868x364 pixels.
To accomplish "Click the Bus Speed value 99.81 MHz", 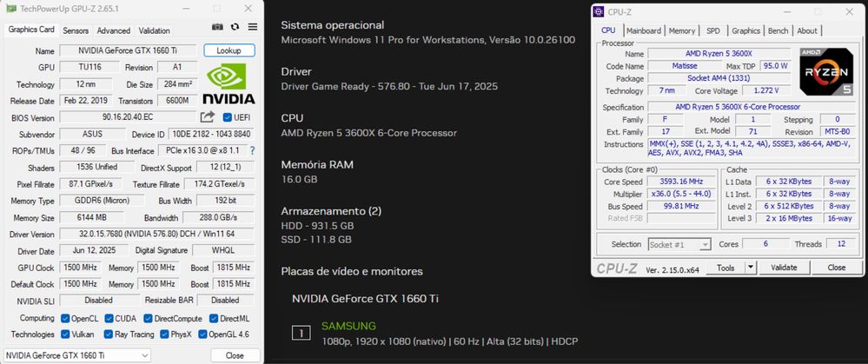I will click(681, 207).
